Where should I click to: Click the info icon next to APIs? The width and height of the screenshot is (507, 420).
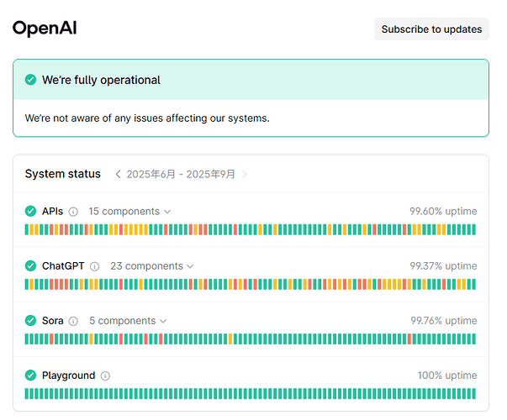click(x=73, y=212)
